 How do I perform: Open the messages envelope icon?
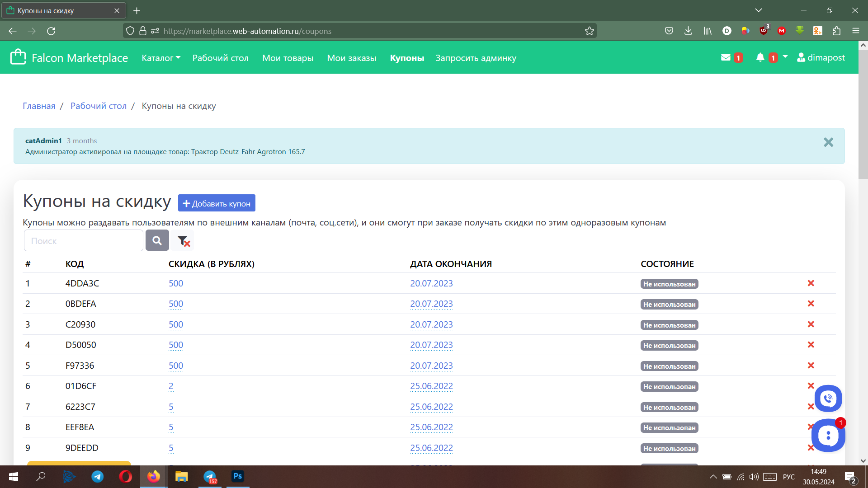(727, 57)
